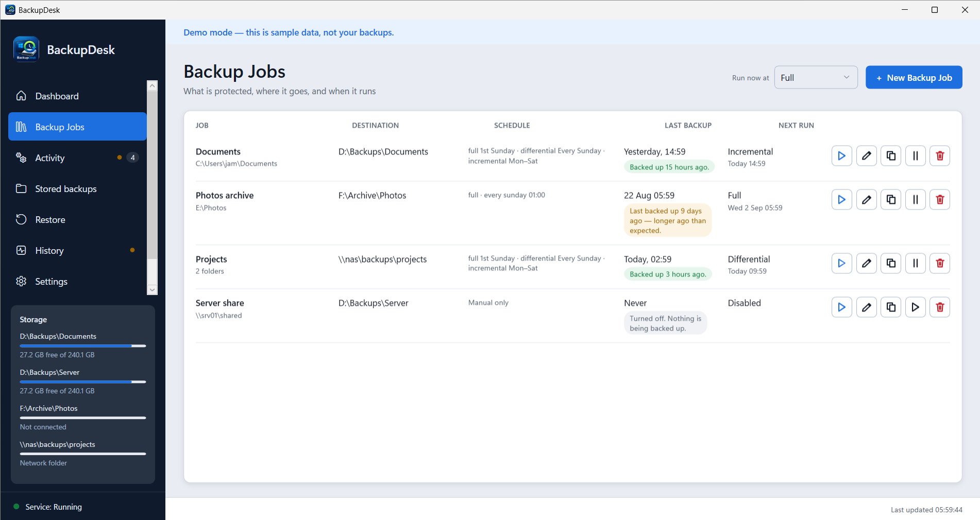Click the 'Service: Running' status indicator
The height and width of the screenshot is (520, 980).
48,507
